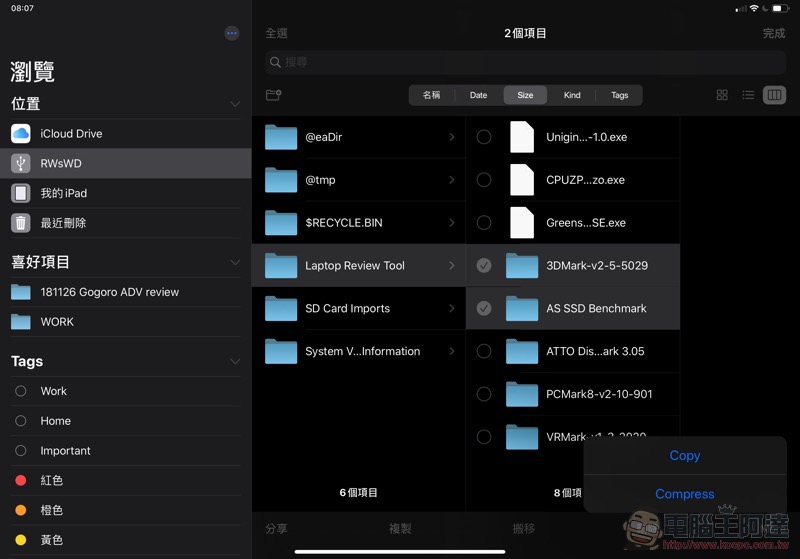This screenshot has height=559, width=800.
Task: Open System V...Information folder
Action: [359, 351]
